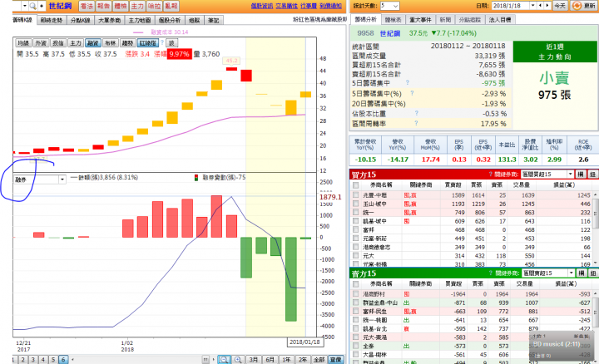Open the 統計天數 dropdown
This screenshot has width=599, height=364.
[389, 6]
